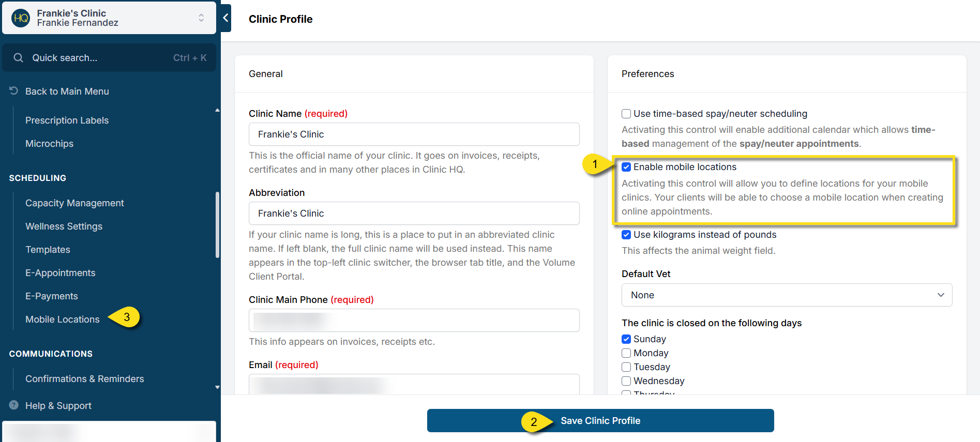The width and height of the screenshot is (980, 442).
Task: Go Back to Main Menu
Action: 67,92
